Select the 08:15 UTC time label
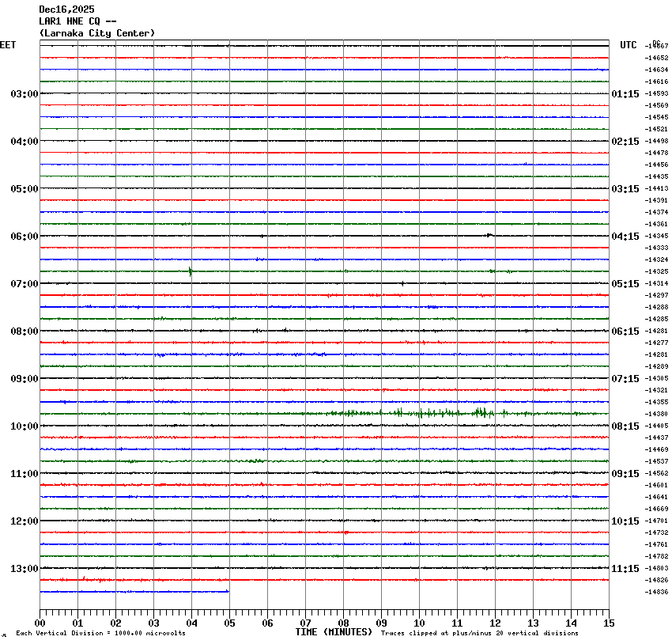This screenshot has width=672, height=644. click(x=625, y=426)
